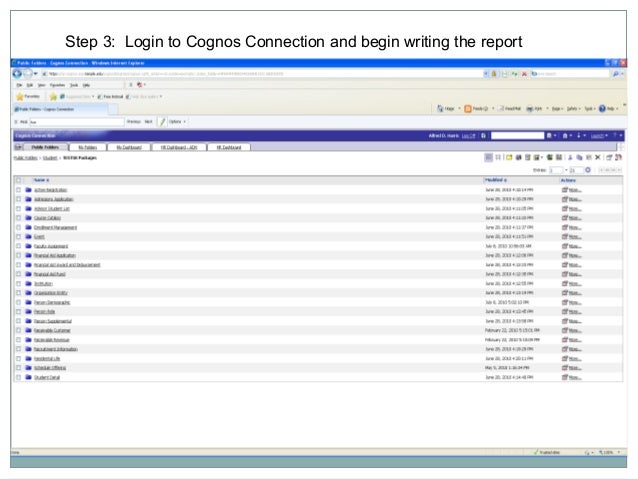
Task: Click the browser Forward arrow button
Action: click(27, 74)
